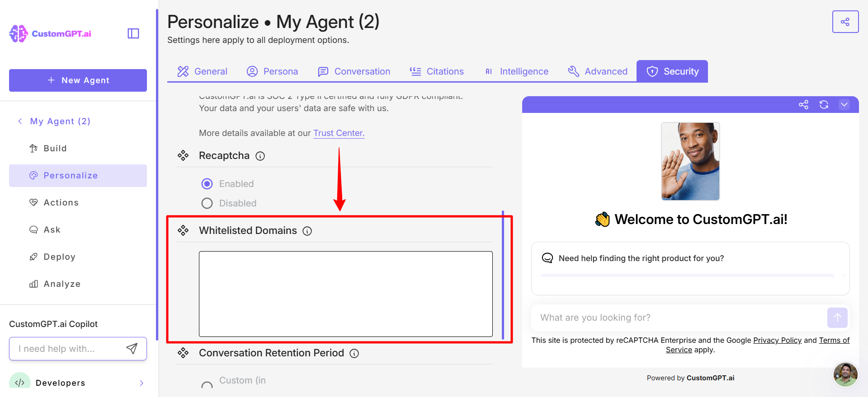The image size is (868, 397).
Task: Open Whitelisted Domains info icon
Action: tap(307, 231)
